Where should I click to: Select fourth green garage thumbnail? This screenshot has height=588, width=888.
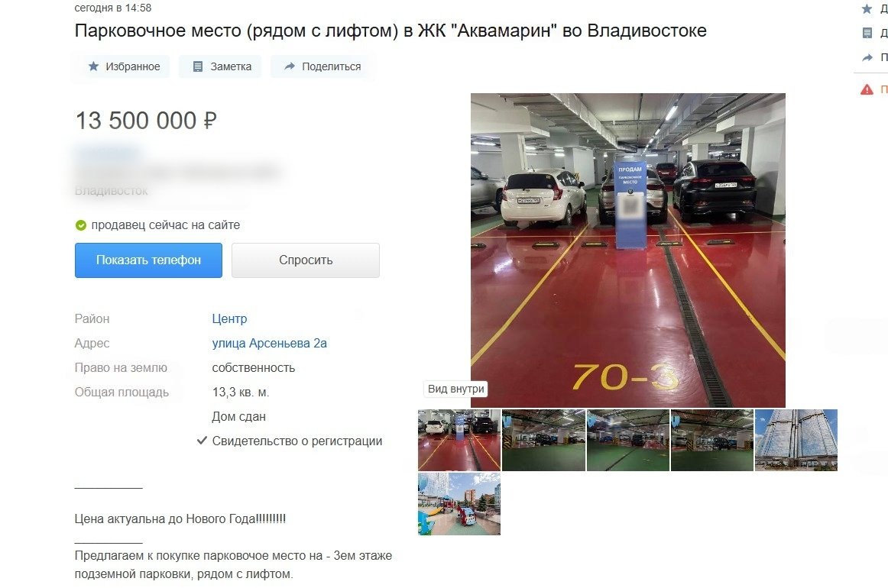pyautogui.click(x=712, y=440)
